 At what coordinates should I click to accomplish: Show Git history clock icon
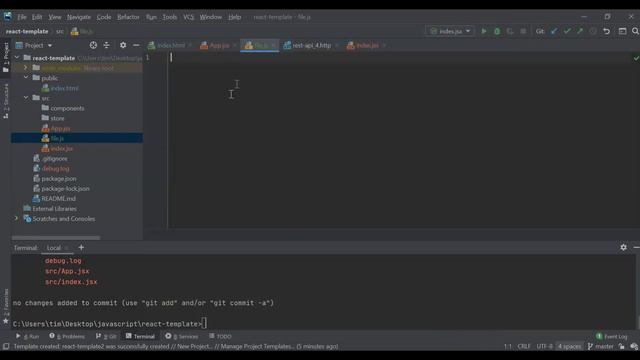pos(593,31)
